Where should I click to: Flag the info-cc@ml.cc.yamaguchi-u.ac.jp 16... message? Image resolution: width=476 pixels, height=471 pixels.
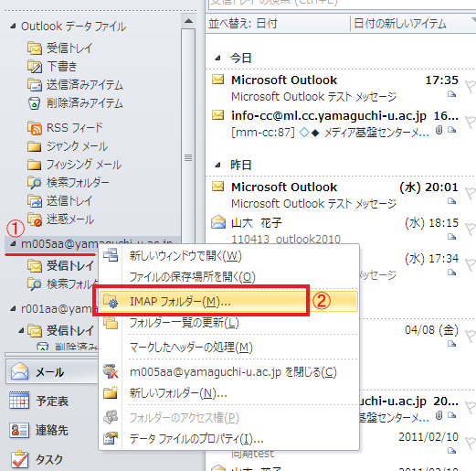[471, 123]
